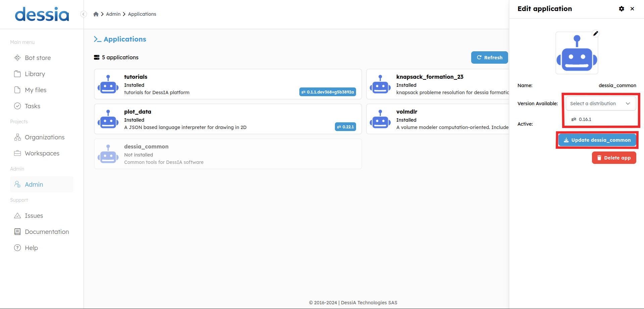Click the Refresh button

pyautogui.click(x=490, y=58)
